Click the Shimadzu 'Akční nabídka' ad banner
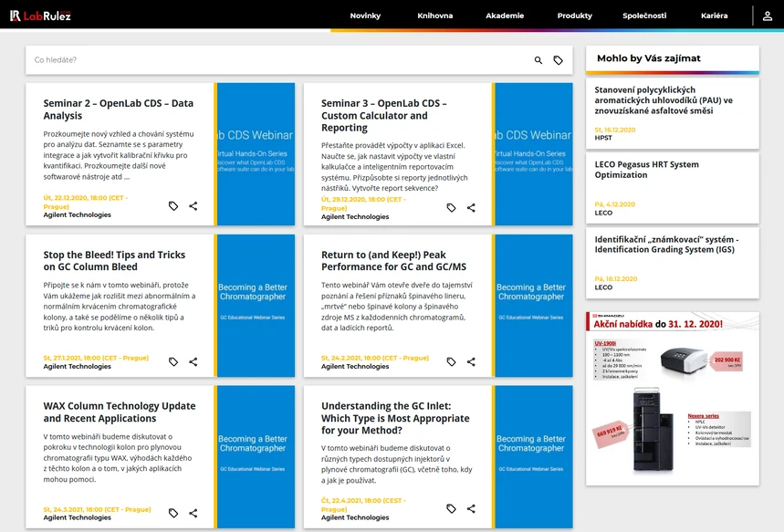The width and height of the screenshot is (784, 532). pyautogui.click(x=673, y=399)
